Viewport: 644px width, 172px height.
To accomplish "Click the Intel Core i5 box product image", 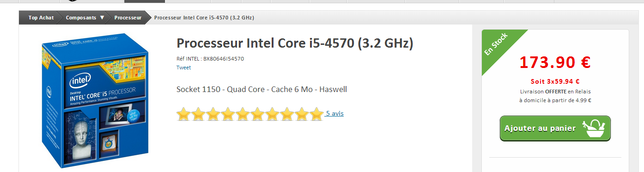I will click(95, 100).
